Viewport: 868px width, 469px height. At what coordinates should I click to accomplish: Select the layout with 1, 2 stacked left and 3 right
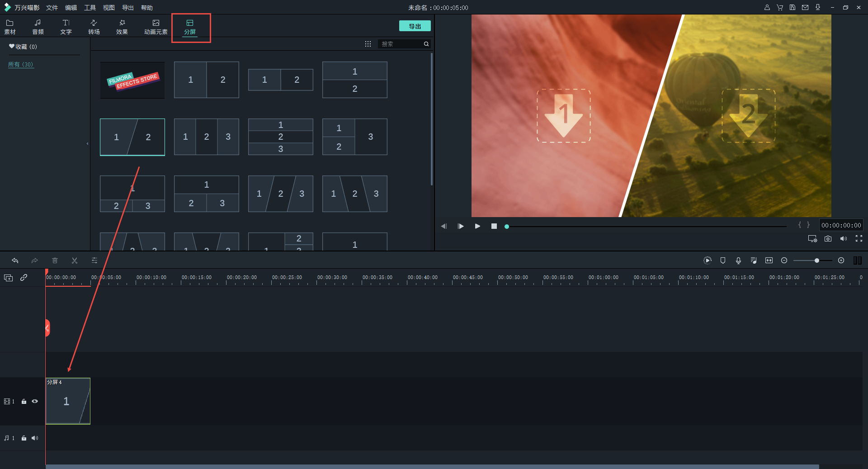pyautogui.click(x=355, y=137)
